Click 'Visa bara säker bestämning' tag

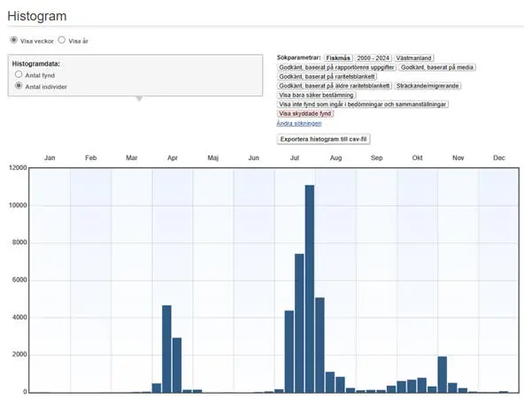pos(317,95)
